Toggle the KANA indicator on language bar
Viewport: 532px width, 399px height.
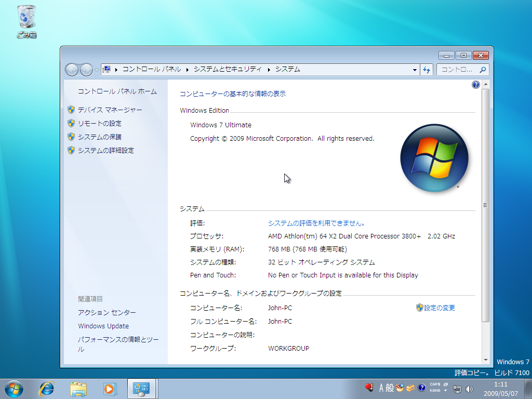(x=435, y=391)
